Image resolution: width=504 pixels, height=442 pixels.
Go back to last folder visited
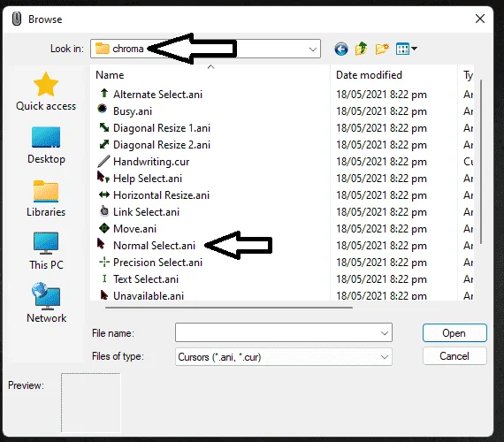(x=341, y=50)
